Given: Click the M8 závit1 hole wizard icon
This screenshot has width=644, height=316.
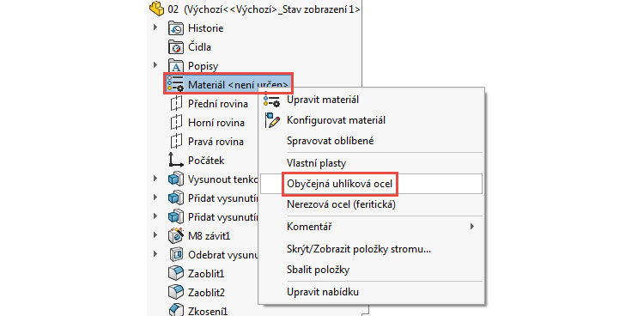Looking at the screenshot, I should click(176, 235).
